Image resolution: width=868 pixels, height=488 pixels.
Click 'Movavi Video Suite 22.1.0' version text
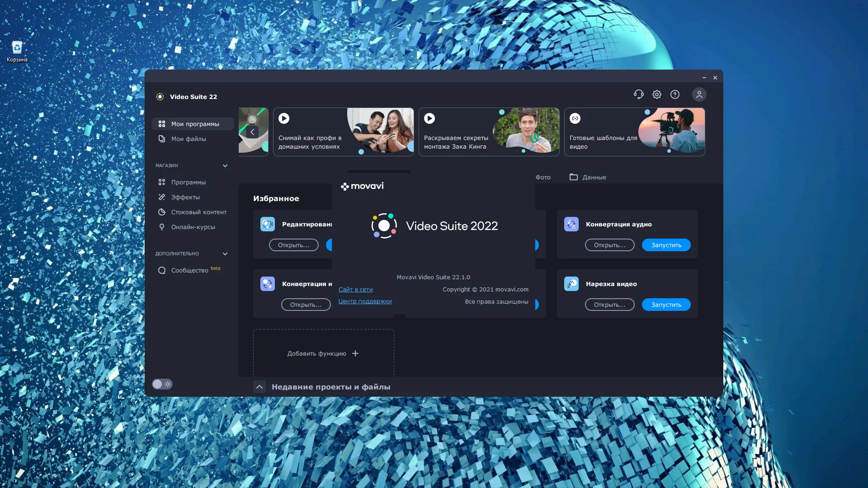(434, 277)
